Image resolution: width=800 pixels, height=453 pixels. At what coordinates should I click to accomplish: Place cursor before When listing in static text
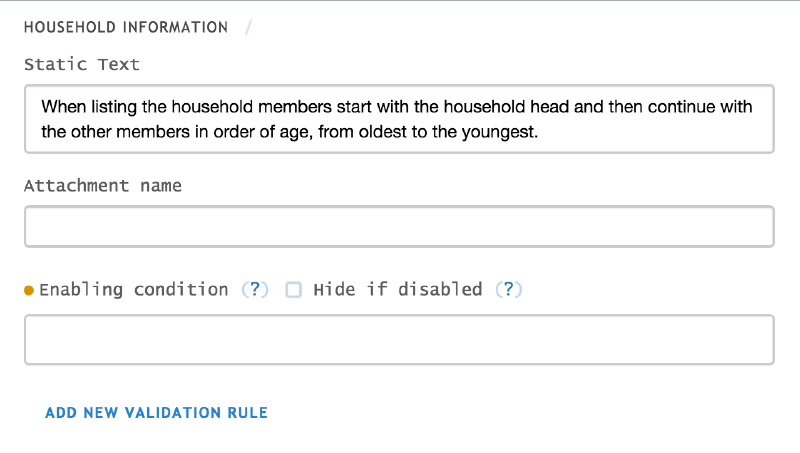click(x=41, y=107)
